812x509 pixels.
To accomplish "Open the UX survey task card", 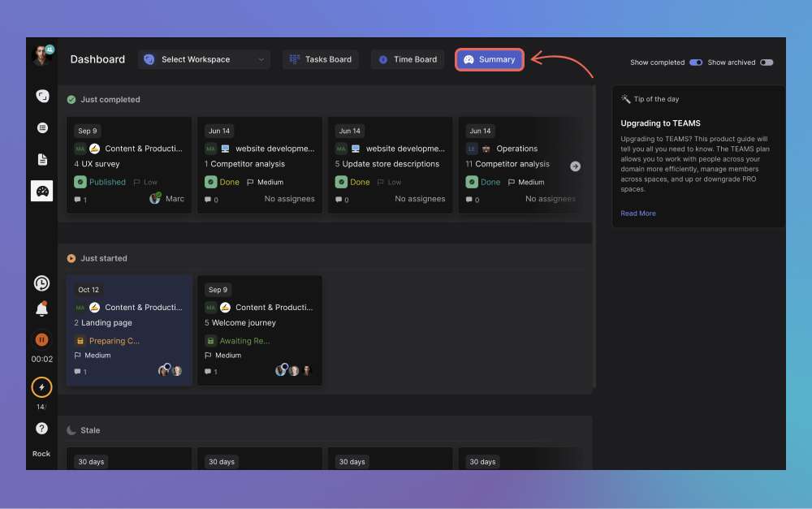I will click(129, 165).
